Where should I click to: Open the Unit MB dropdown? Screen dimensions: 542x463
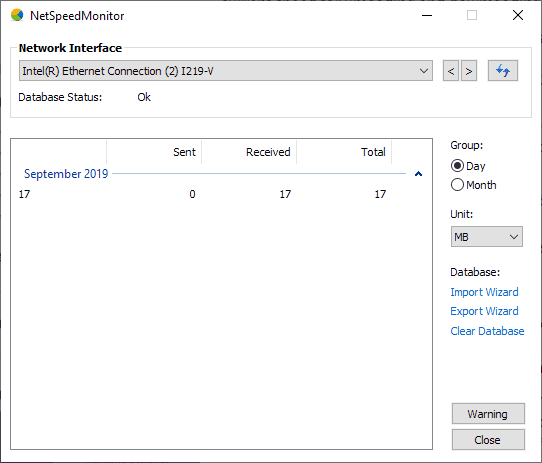pyautogui.click(x=487, y=237)
